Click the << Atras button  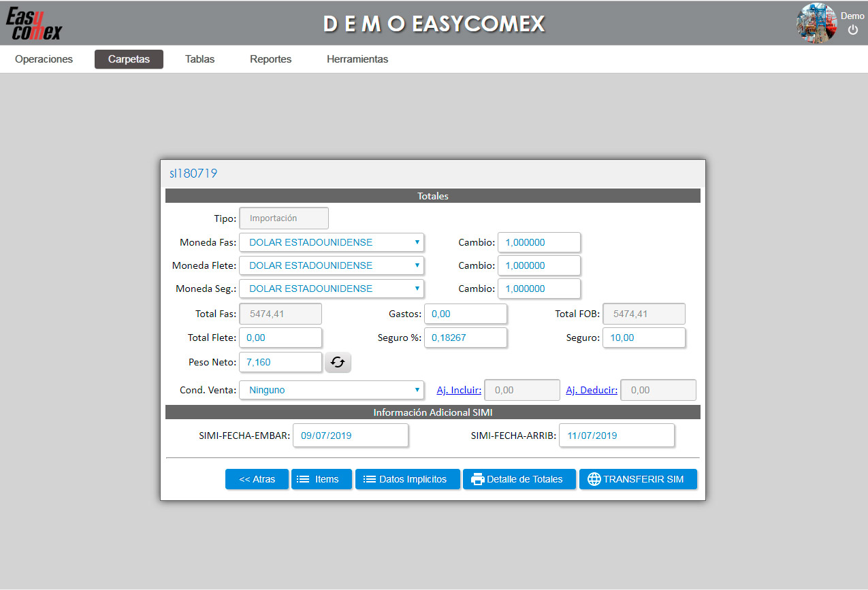[x=257, y=479]
